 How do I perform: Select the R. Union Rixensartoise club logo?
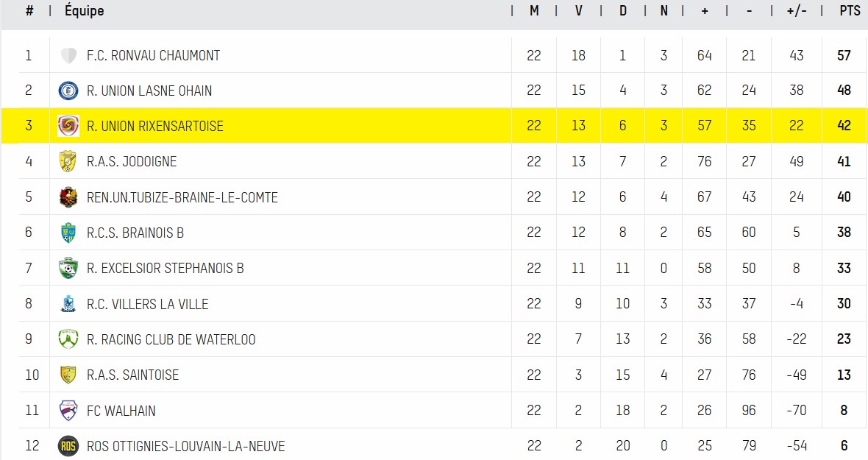pyautogui.click(x=68, y=126)
